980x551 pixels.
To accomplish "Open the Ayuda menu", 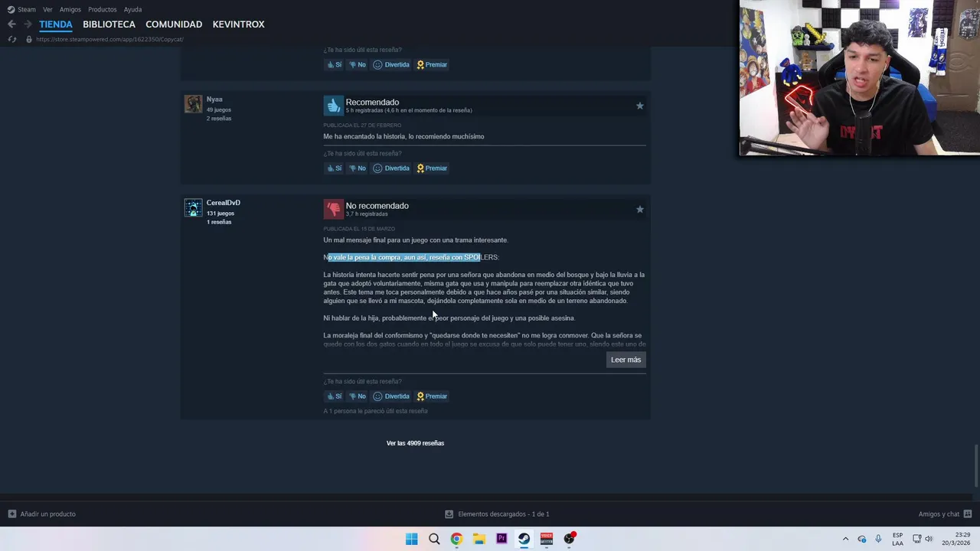I will coord(132,9).
